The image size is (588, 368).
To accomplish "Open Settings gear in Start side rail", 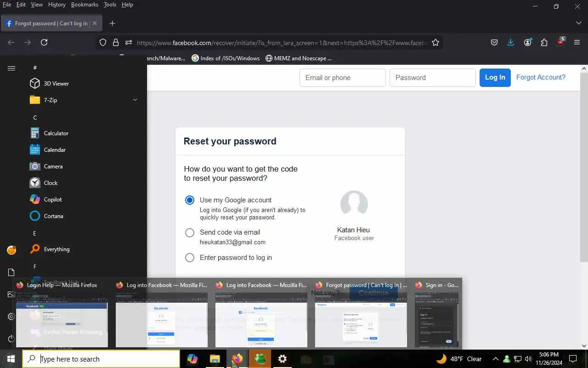I will pos(11,316).
